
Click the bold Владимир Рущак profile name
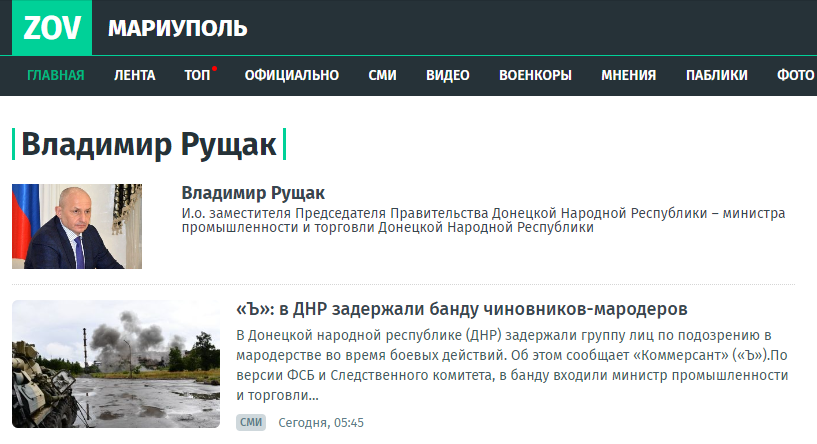click(x=253, y=193)
